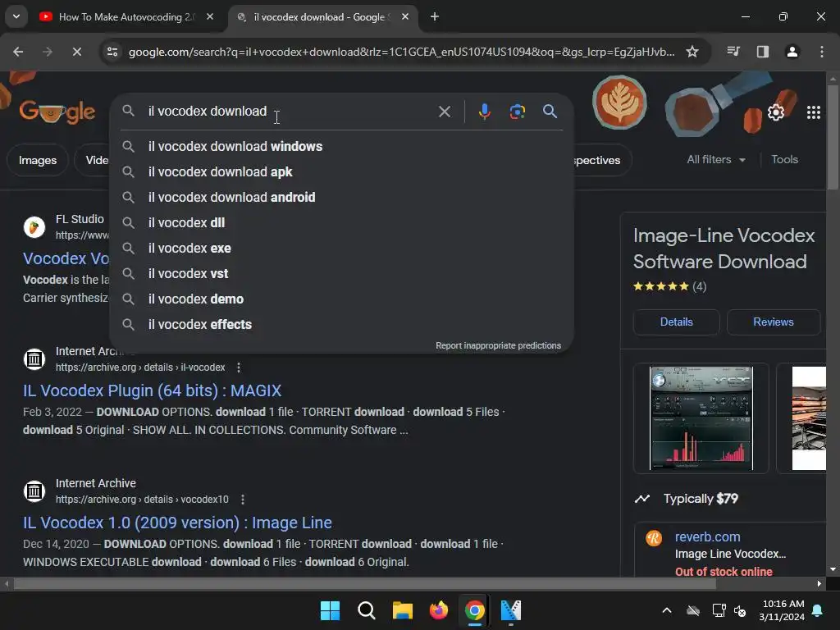Open clock and date 10:16 AM
840x630 pixels.
click(782, 610)
